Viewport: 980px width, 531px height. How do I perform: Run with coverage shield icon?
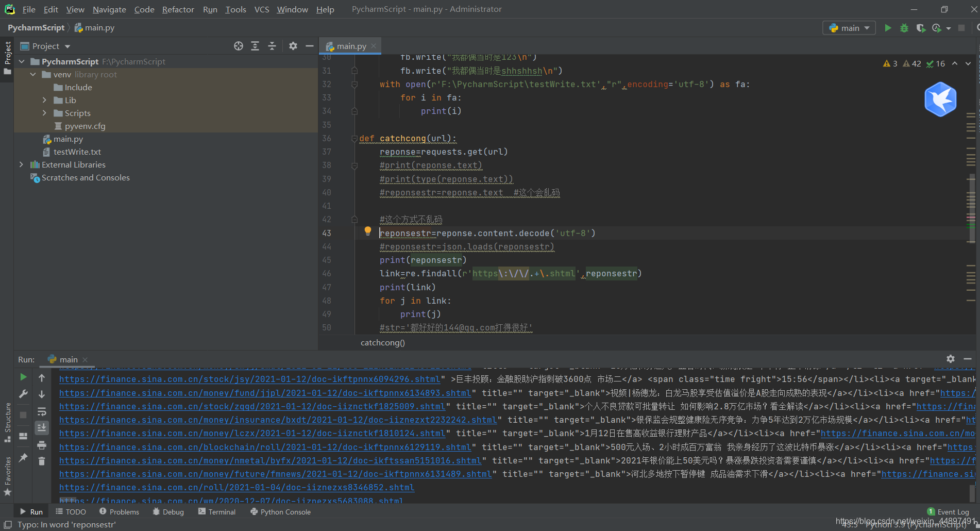[921, 28]
